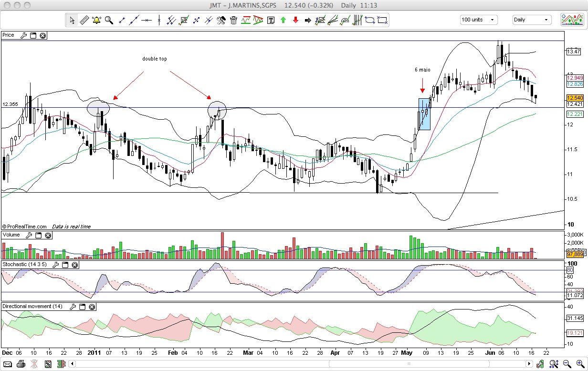Image resolution: width=588 pixels, height=371 pixels.
Task: Select the ruler measurement tool
Action: pos(84,20)
